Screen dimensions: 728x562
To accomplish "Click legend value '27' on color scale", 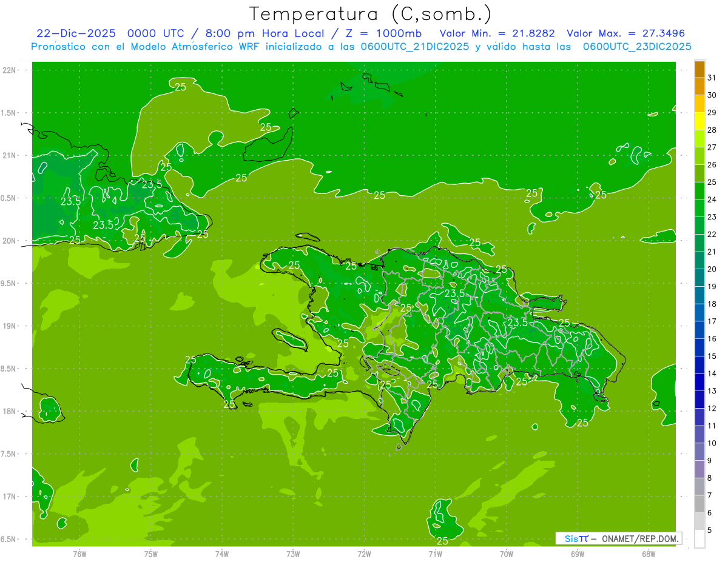I will [x=712, y=147].
